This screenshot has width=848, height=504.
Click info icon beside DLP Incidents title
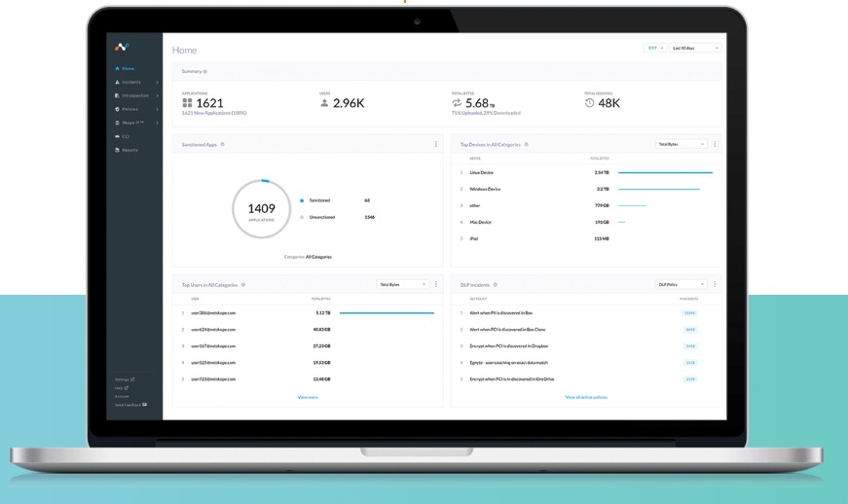[x=496, y=285]
